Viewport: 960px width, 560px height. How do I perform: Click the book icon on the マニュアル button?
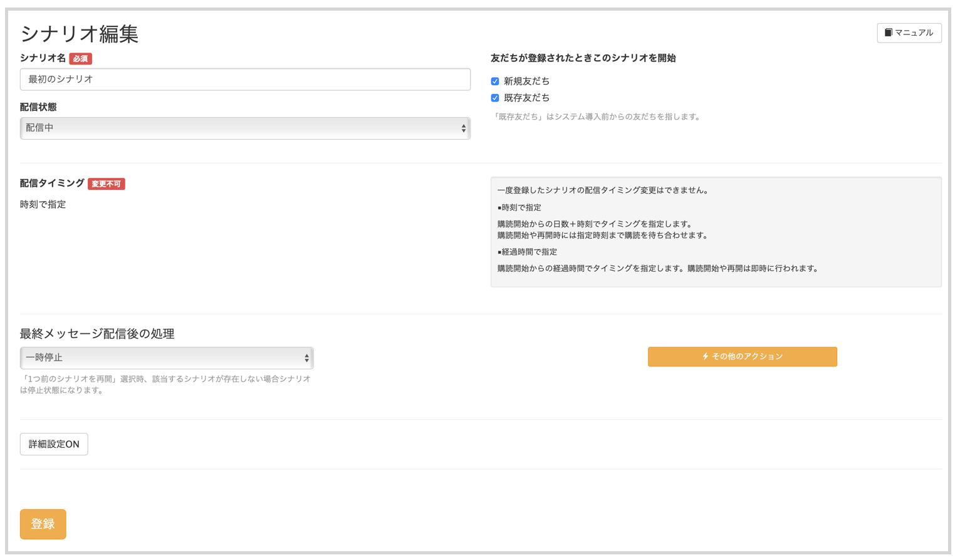pyautogui.click(x=888, y=33)
